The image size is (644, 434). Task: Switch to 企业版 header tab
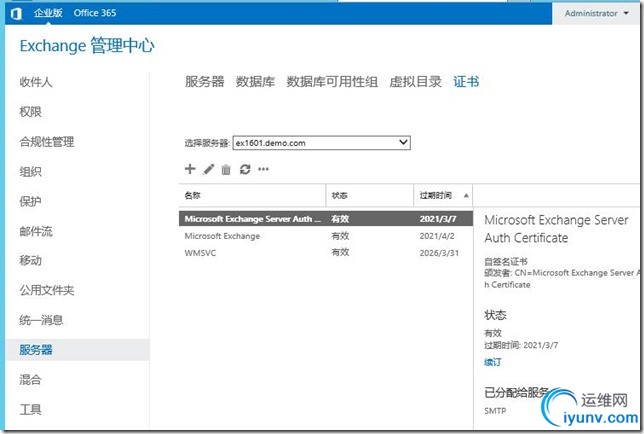pyautogui.click(x=48, y=13)
